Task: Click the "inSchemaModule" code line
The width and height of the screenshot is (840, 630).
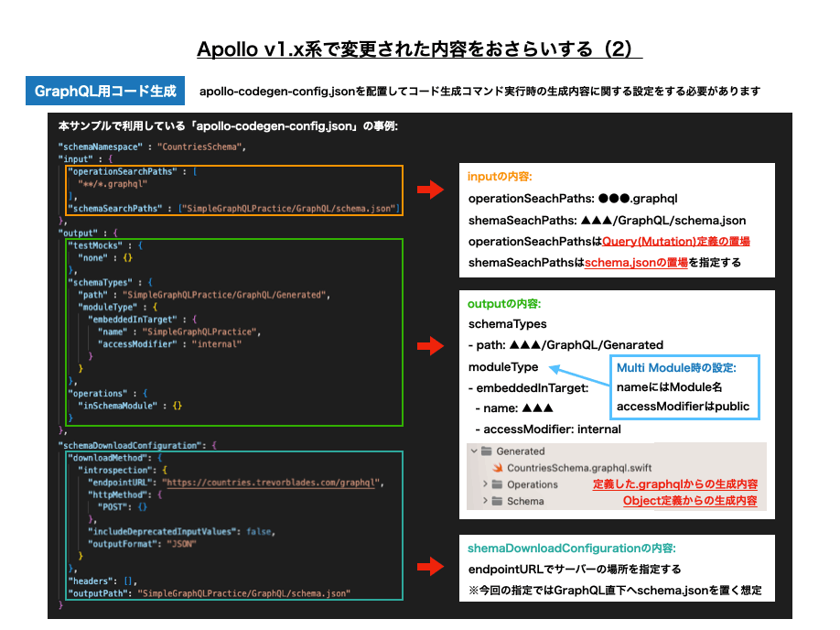Action: [130, 406]
